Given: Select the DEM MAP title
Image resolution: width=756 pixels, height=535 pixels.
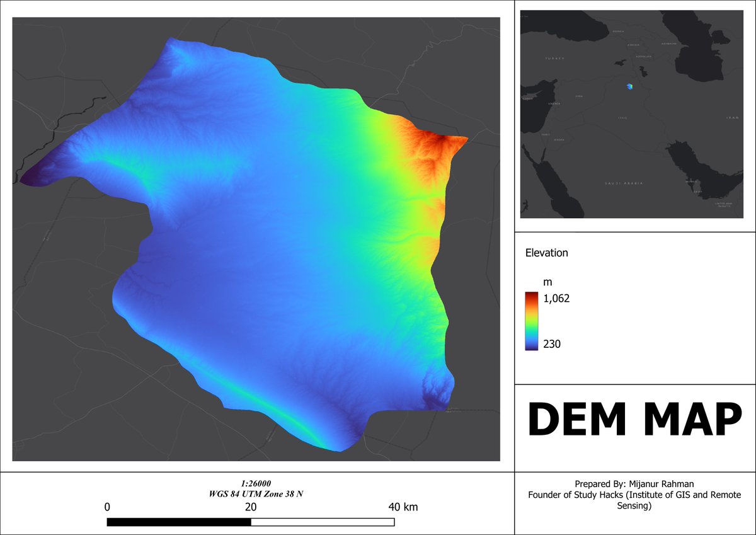Looking at the screenshot, I should pyautogui.click(x=635, y=418).
